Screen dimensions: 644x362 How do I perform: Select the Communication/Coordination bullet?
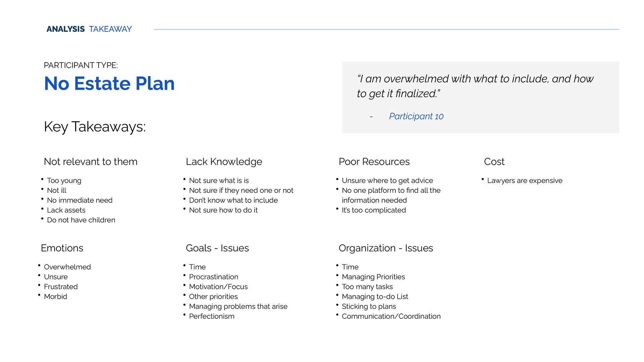[x=391, y=316]
